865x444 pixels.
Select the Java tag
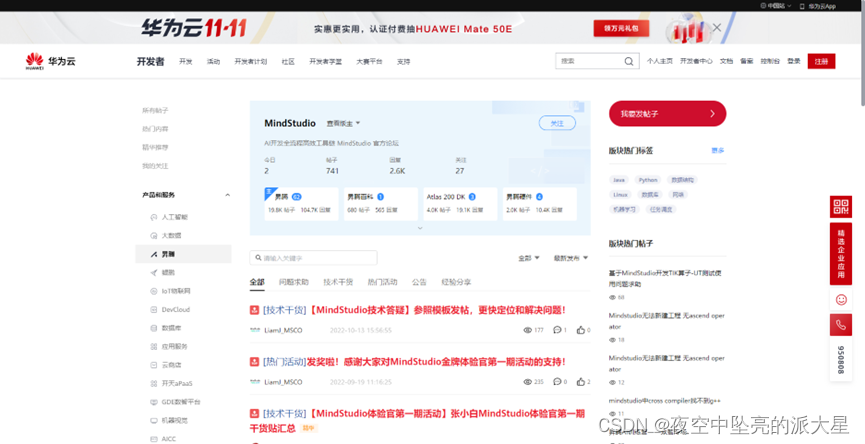point(620,180)
